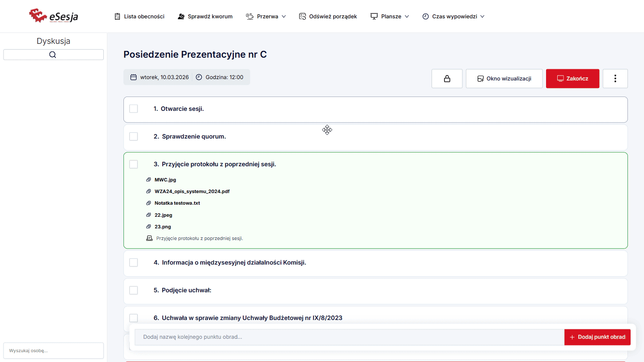
Task: Expand Czas wypowiedzi dropdown
Action: tap(453, 17)
